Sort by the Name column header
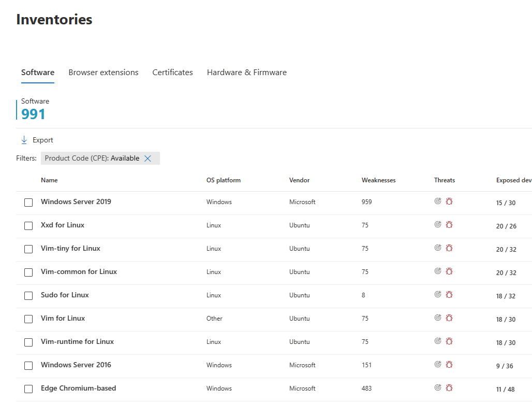 click(x=49, y=180)
